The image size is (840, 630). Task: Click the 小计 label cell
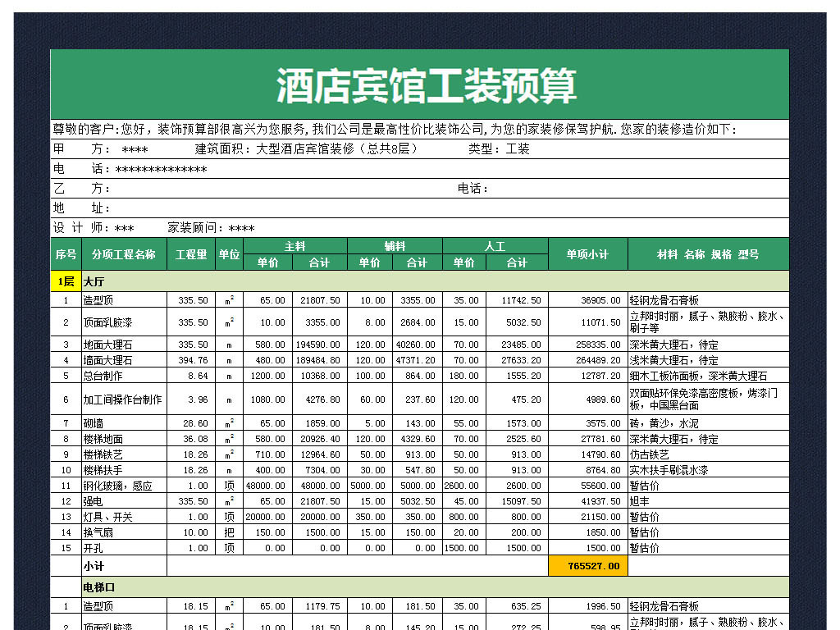click(x=94, y=566)
